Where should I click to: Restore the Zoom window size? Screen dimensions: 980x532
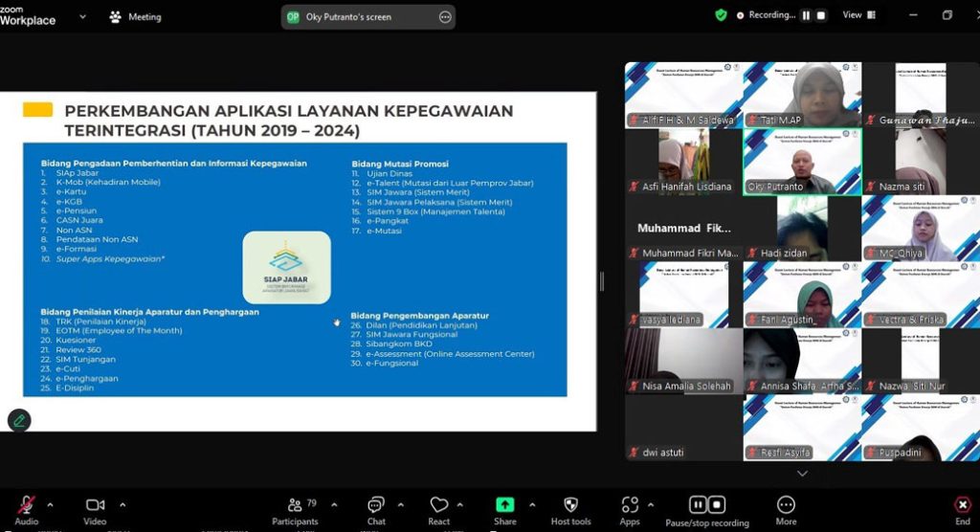click(947, 15)
